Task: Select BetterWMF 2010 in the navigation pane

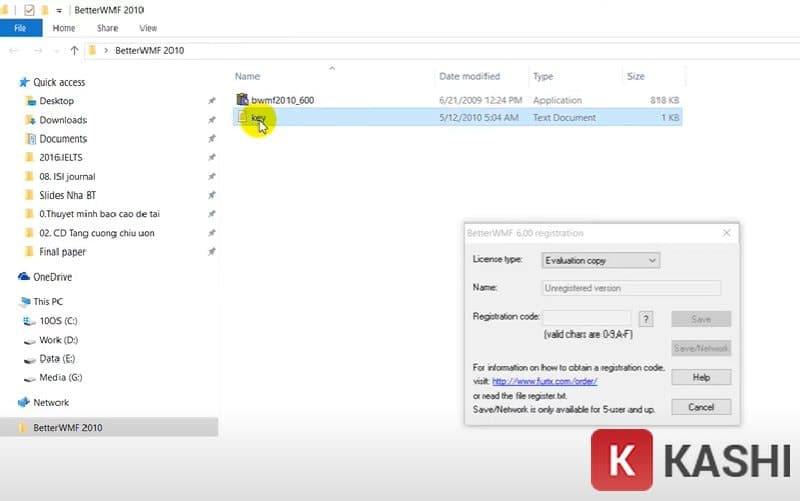Action: (68, 428)
